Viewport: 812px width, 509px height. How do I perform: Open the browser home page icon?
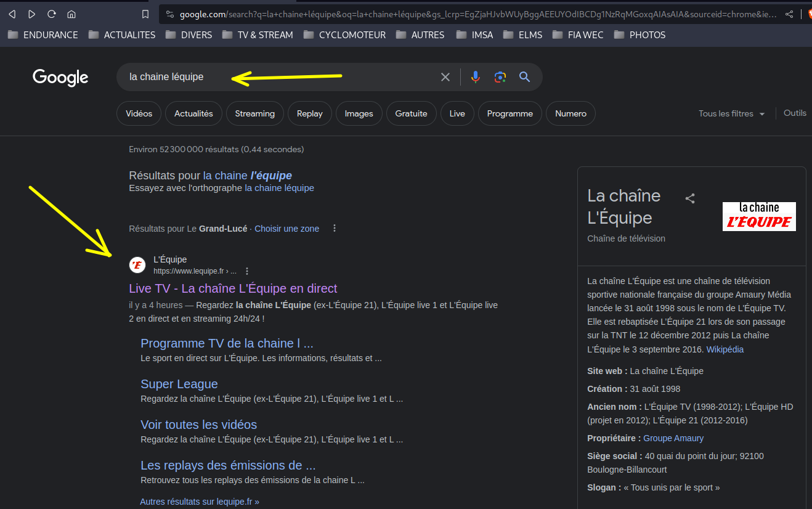tap(71, 14)
